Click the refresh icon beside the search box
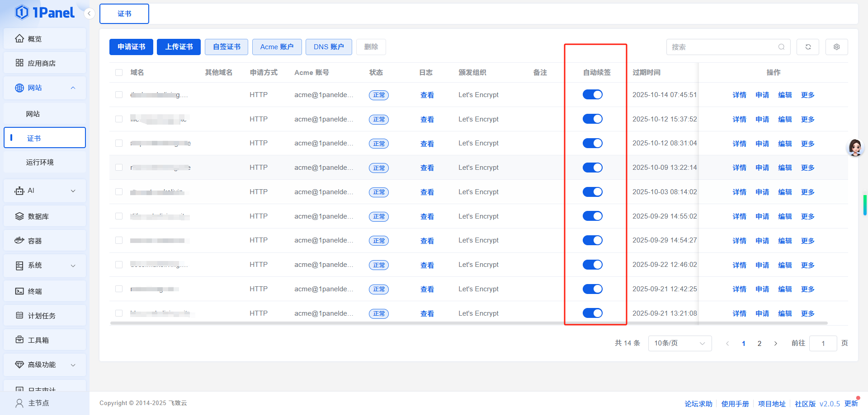The image size is (868, 415). click(x=808, y=47)
